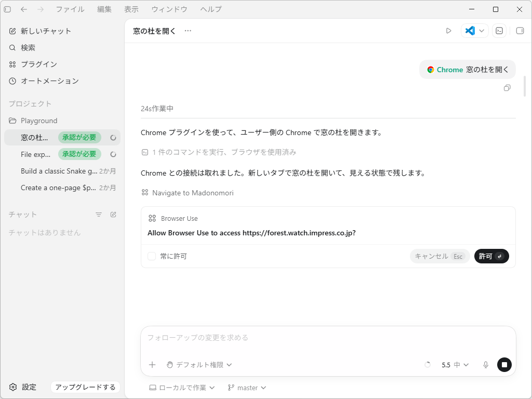
Task: Click 承認が必要 badge on 窓の杜 row
Action: click(x=79, y=137)
